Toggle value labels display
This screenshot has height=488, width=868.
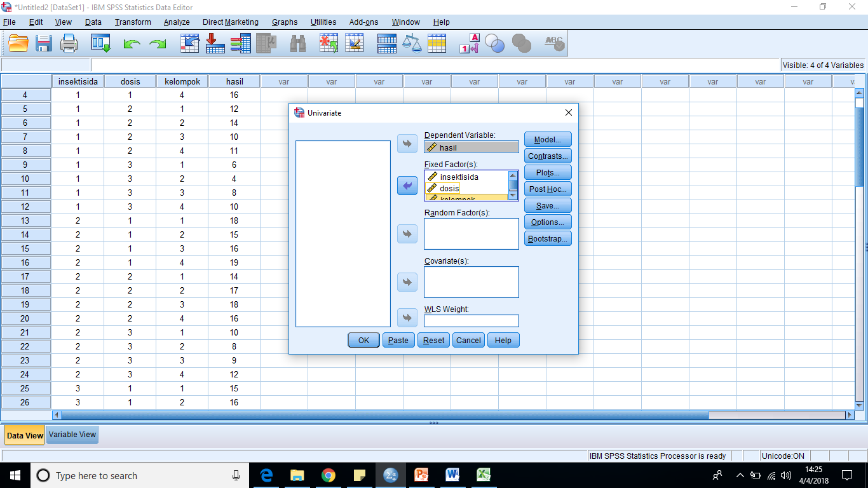point(468,43)
